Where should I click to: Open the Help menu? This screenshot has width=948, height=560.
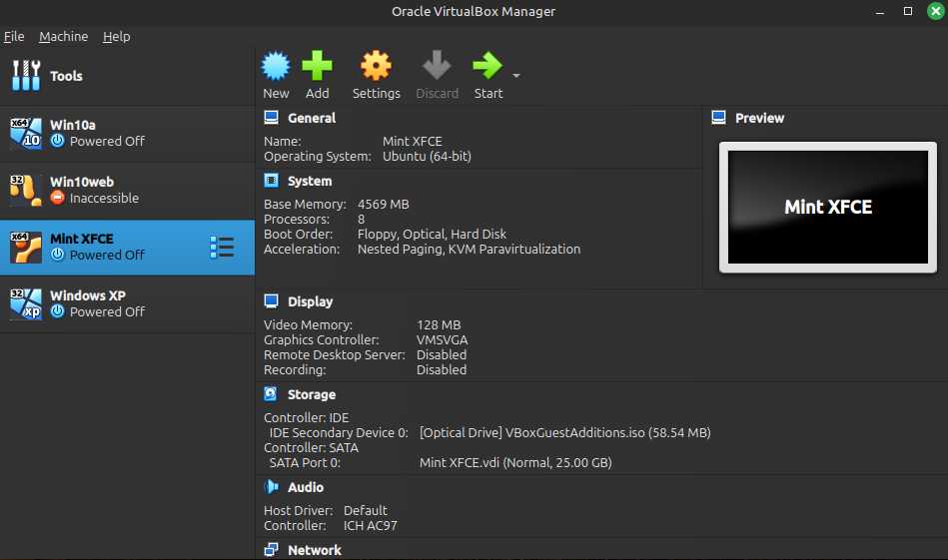tap(117, 36)
